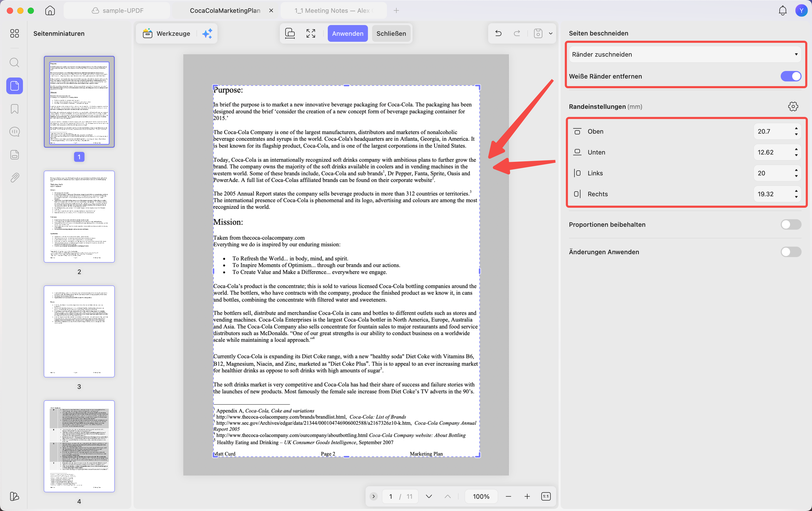The height and width of the screenshot is (511, 812).
Task: Open the home screen icon
Action: (x=50, y=10)
